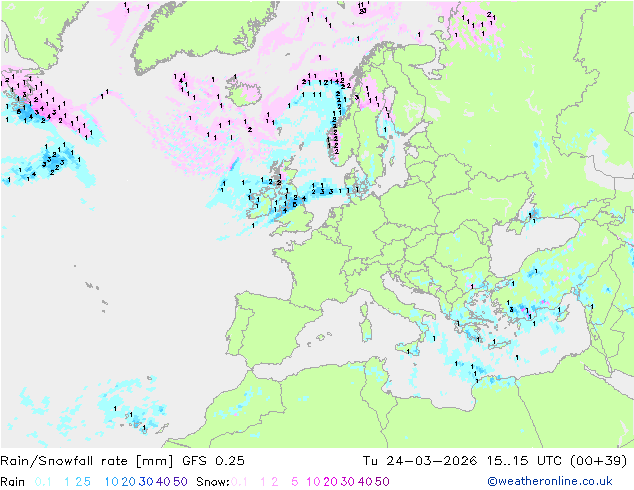The image size is (634, 490).
Task: Click the Snow legend value 40
Action: [x=365, y=482]
